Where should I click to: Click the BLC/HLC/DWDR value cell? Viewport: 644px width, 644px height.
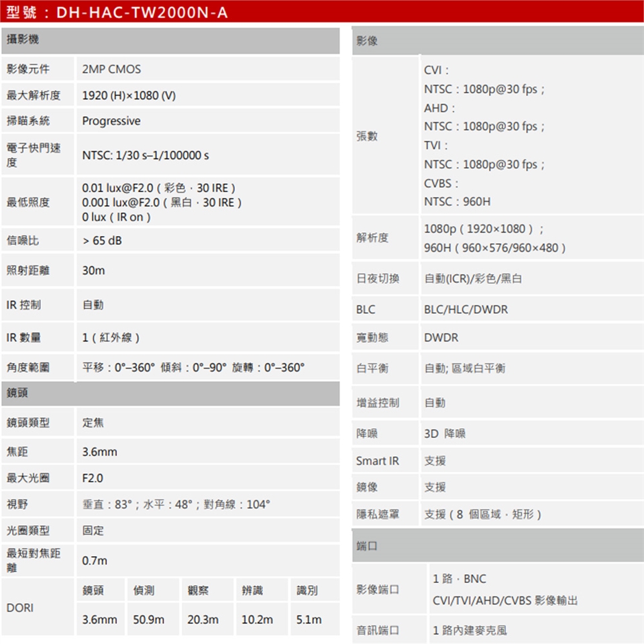(x=466, y=309)
